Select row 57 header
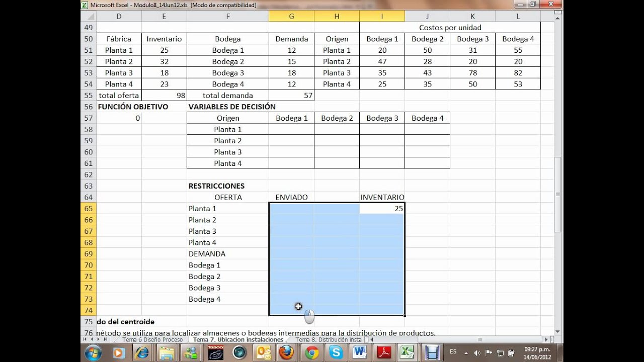Image resolution: width=644 pixels, height=362 pixels. pyautogui.click(x=89, y=118)
